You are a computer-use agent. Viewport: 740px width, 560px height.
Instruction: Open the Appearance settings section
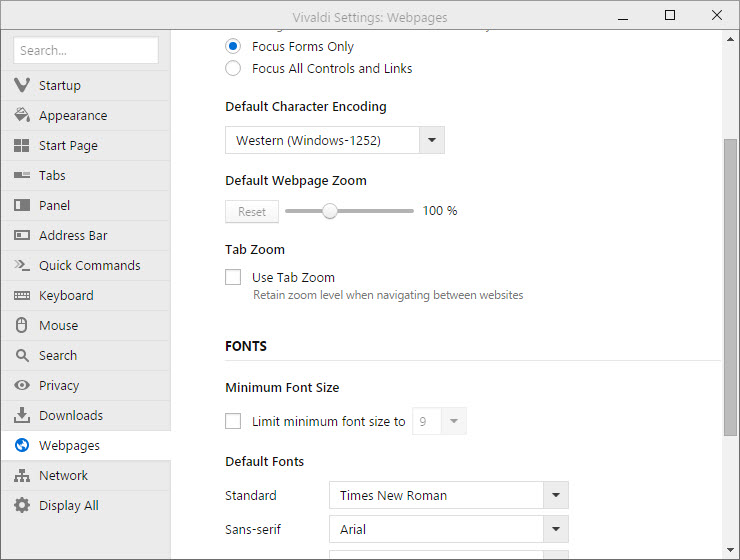click(86, 115)
